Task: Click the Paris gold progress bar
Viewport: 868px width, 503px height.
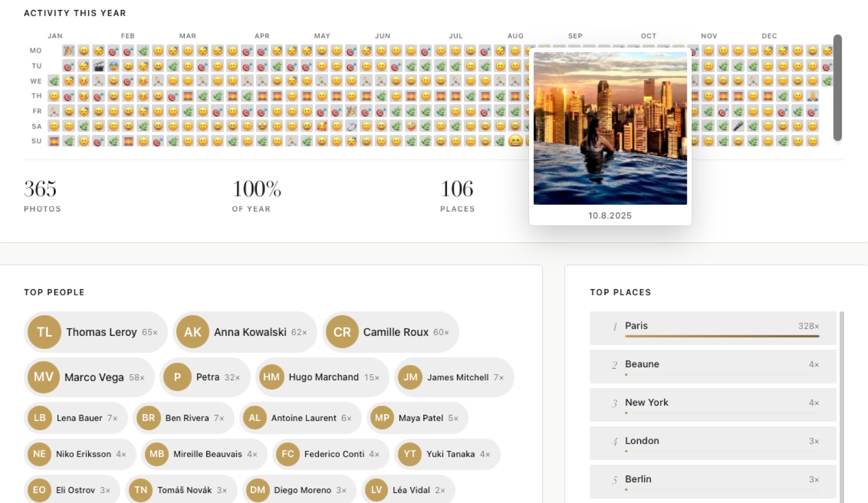Action: [x=722, y=336]
